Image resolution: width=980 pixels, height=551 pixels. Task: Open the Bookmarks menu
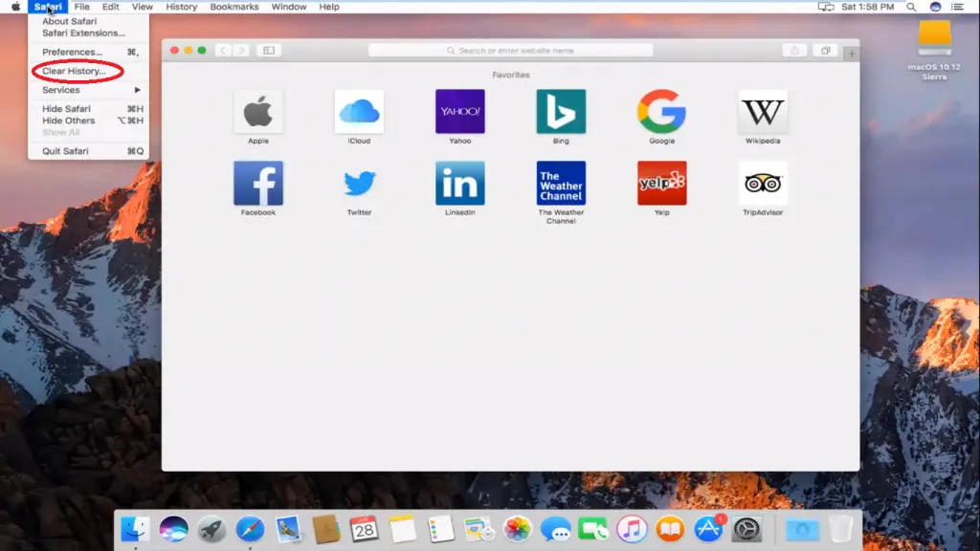[x=234, y=7]
